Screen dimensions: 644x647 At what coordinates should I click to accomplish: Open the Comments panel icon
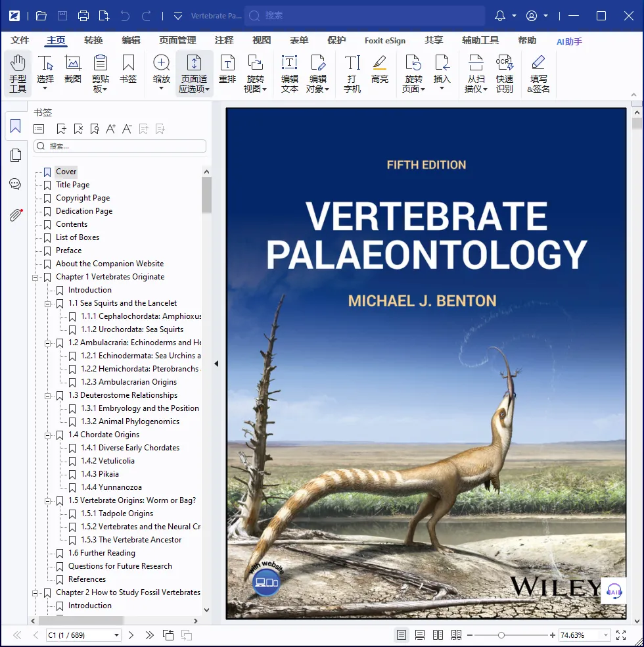point(15,184)
